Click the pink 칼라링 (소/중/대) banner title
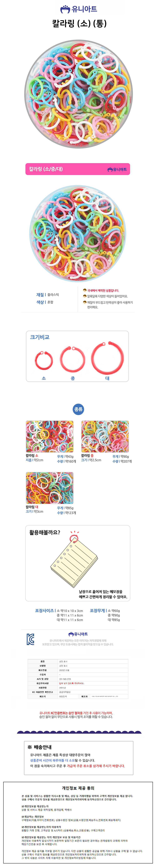 pyautogui.click(x=46, y=169)
